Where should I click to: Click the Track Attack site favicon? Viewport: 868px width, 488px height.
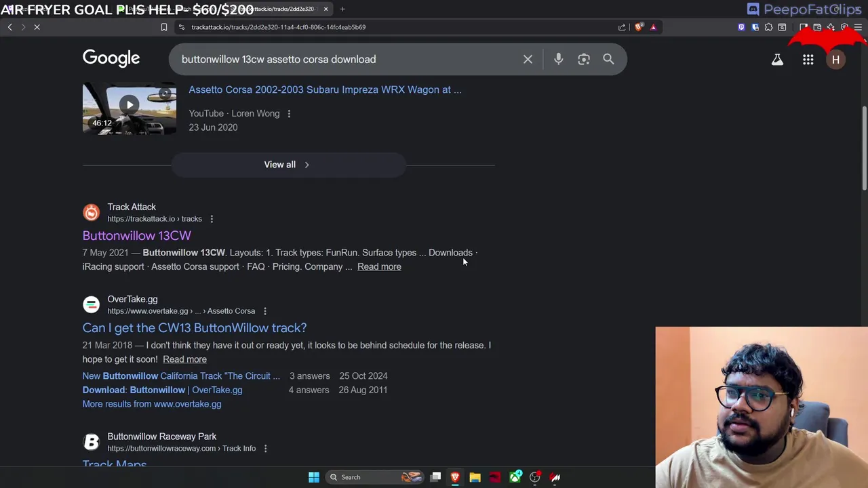(91, 213)
